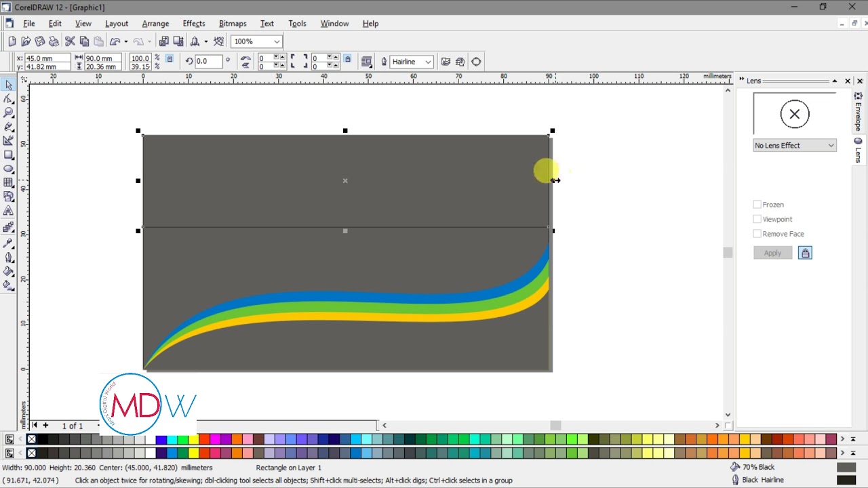The image size is (868, 488).
Task: Click the 70% Black fill indicator
Action: click(x=846, y=467)
